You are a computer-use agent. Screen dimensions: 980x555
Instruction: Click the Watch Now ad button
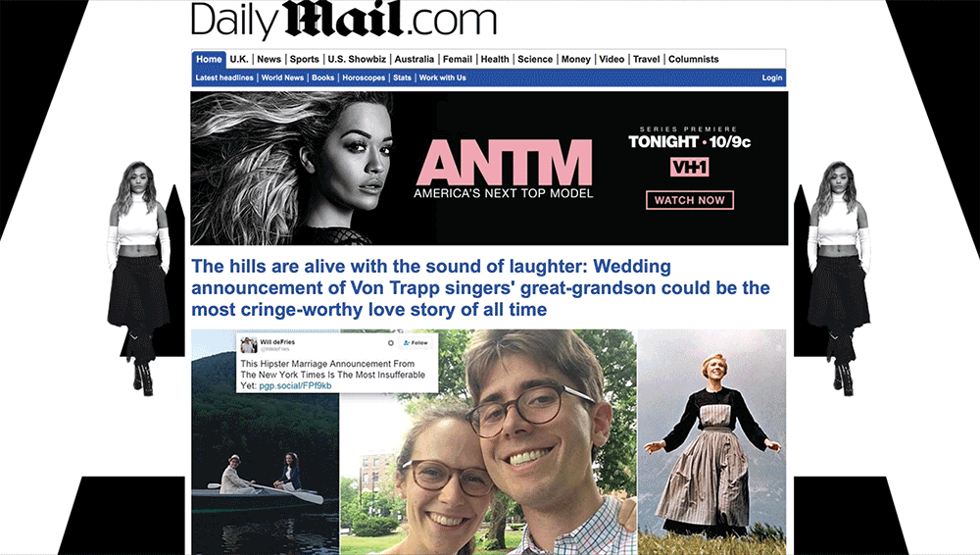click(689, 200)
